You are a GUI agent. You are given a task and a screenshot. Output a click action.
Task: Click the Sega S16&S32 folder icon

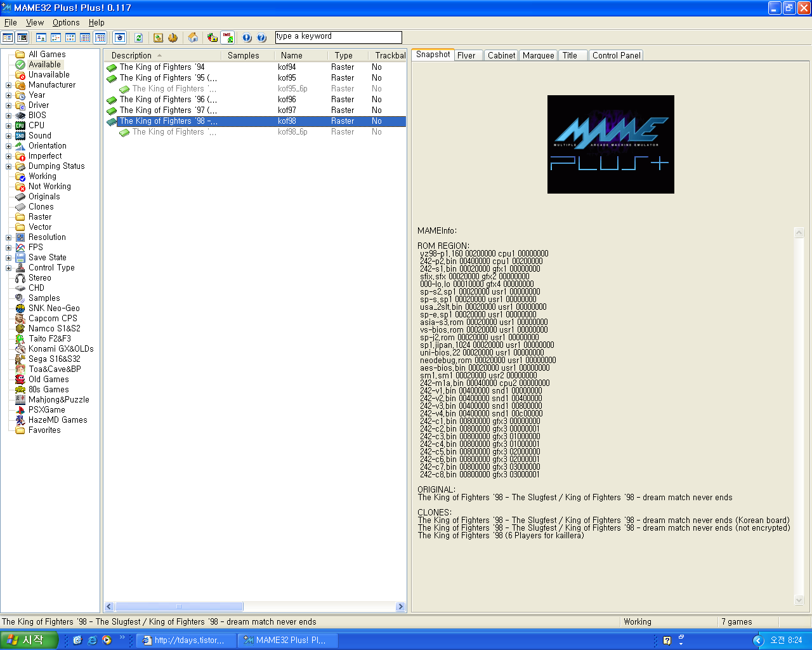coord(20,359)
